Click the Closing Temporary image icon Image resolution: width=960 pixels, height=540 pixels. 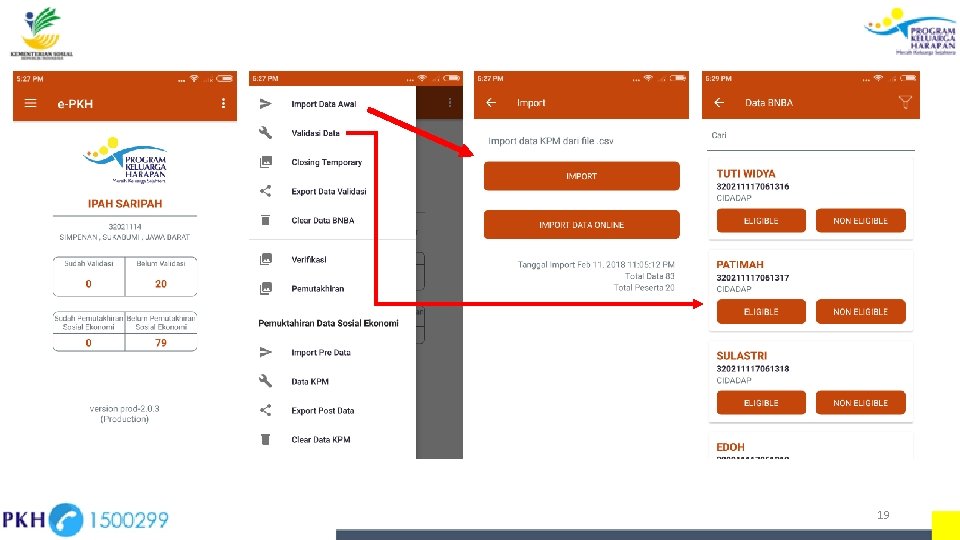(x=266, y=162)
